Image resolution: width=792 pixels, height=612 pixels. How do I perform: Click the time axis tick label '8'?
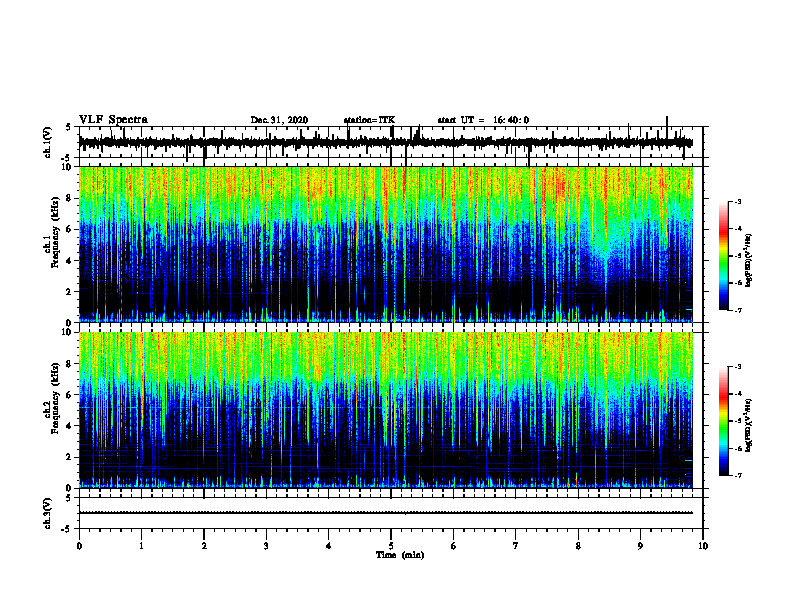tap(578, 546)
